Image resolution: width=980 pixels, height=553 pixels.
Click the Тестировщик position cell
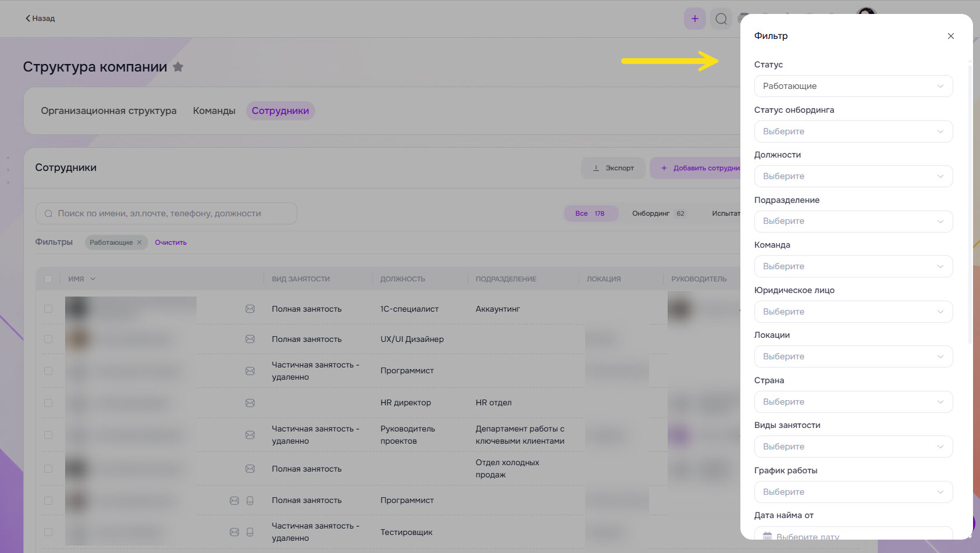coord(407,532)
